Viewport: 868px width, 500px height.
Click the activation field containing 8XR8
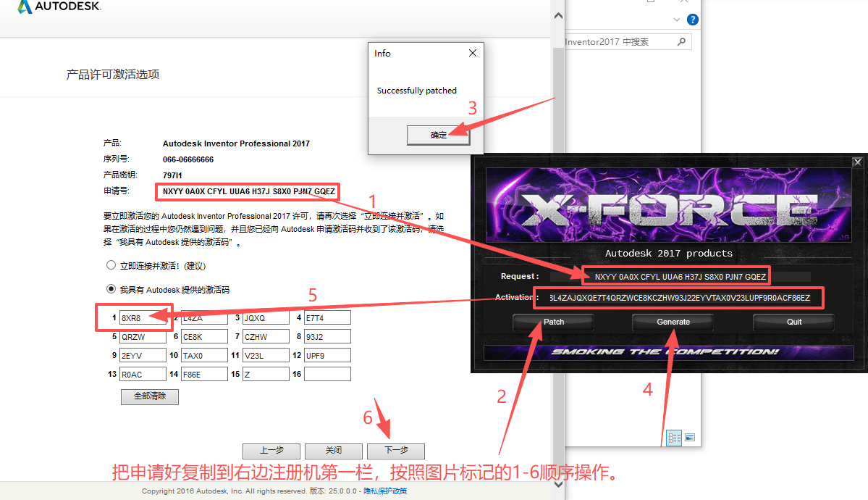click(x=142, y=317)
